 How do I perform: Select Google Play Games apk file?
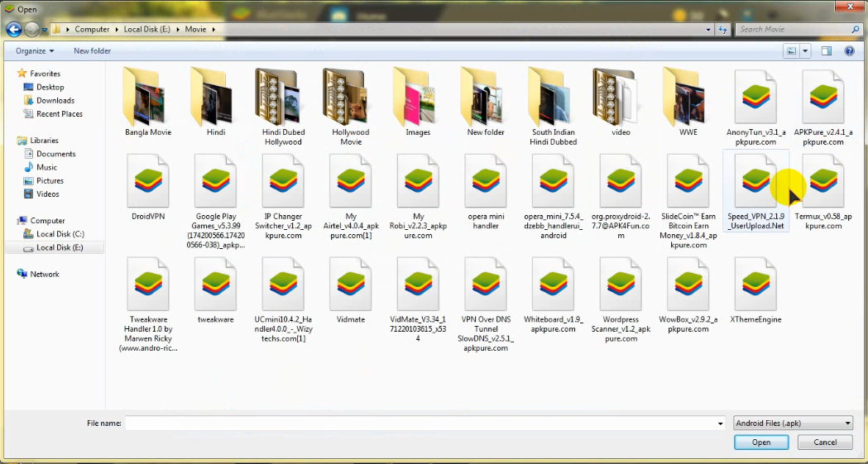click(215, 200)
